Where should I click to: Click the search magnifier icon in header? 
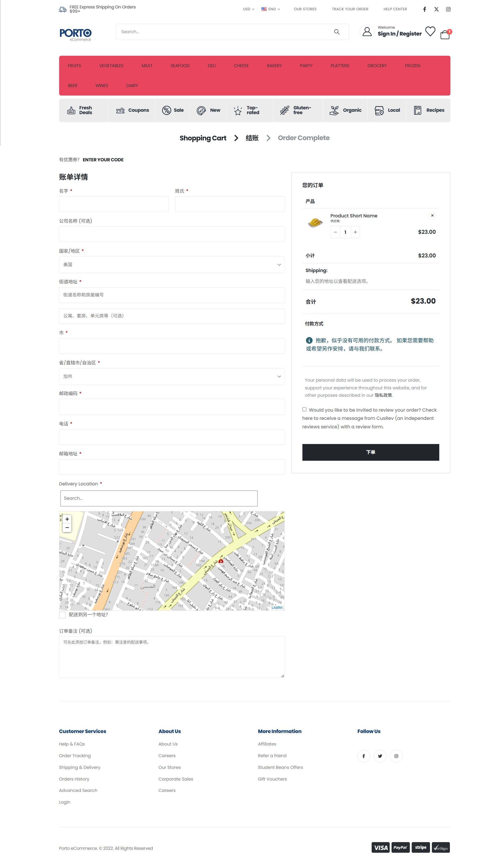[x=336, y=32]
